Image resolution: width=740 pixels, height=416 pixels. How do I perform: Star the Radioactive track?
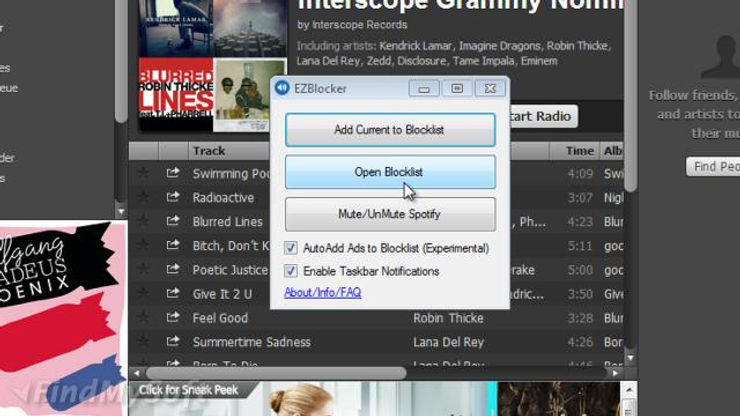tap(143, 197)
